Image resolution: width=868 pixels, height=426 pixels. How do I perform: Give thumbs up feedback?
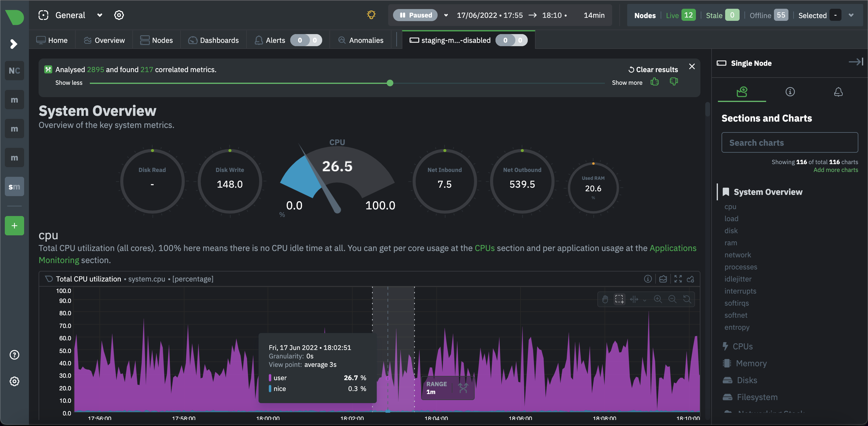[654, 82]
